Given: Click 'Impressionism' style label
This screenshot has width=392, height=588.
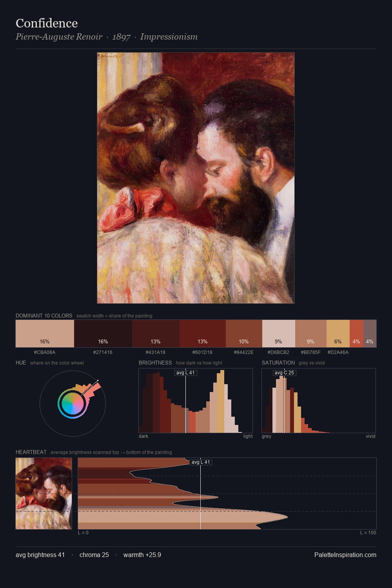Looking at the screenshot, I should click(x=169, y=36).
